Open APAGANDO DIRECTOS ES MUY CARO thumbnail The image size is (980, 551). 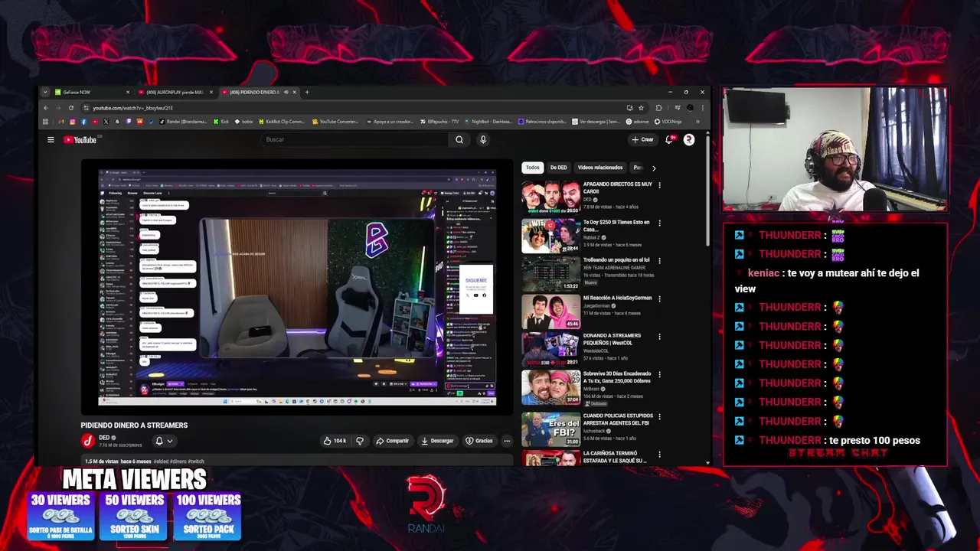tap(550, 198)
